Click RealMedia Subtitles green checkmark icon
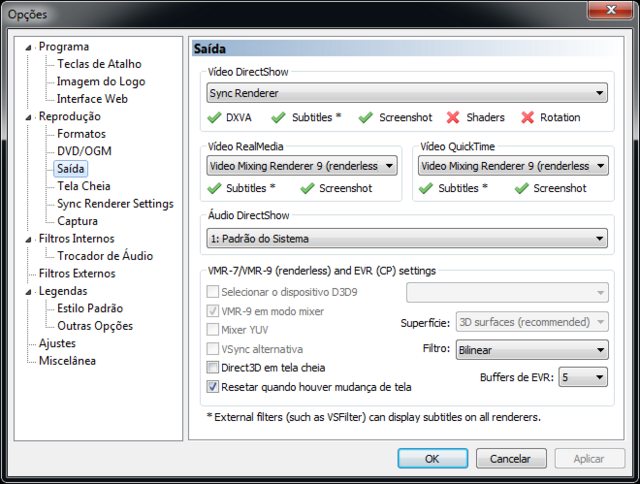This screenshot has height=484, width=640. tap(214, 188)
